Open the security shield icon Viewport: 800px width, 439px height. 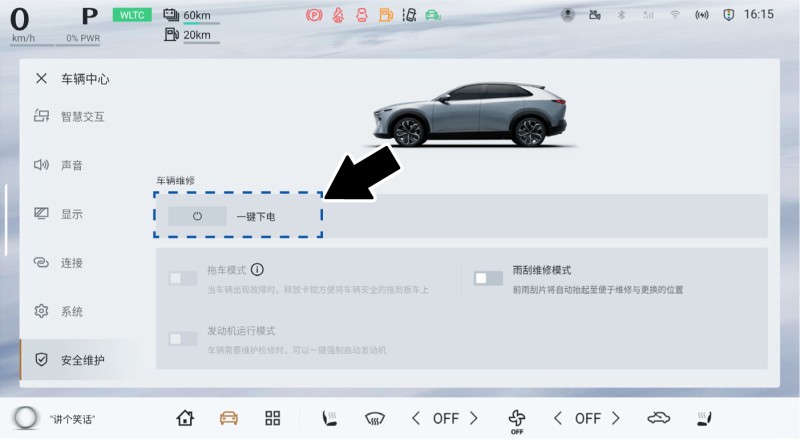pyautogui.click(x=729, y=15)
